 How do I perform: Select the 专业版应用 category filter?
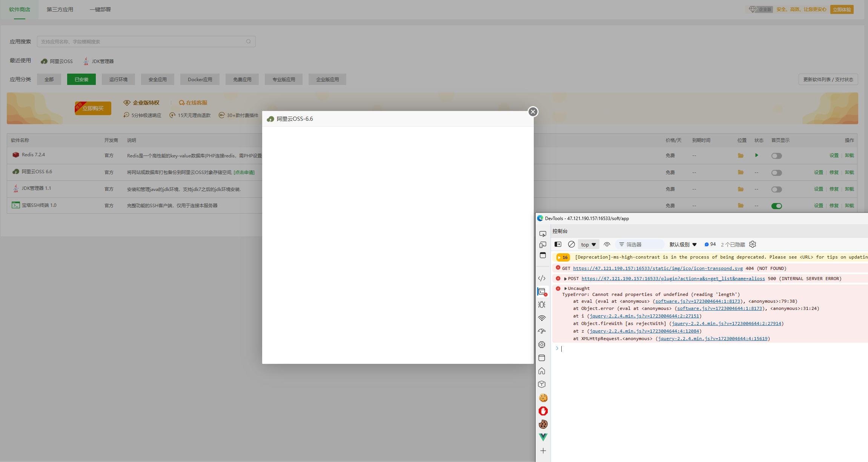click(x=284, y=79)
